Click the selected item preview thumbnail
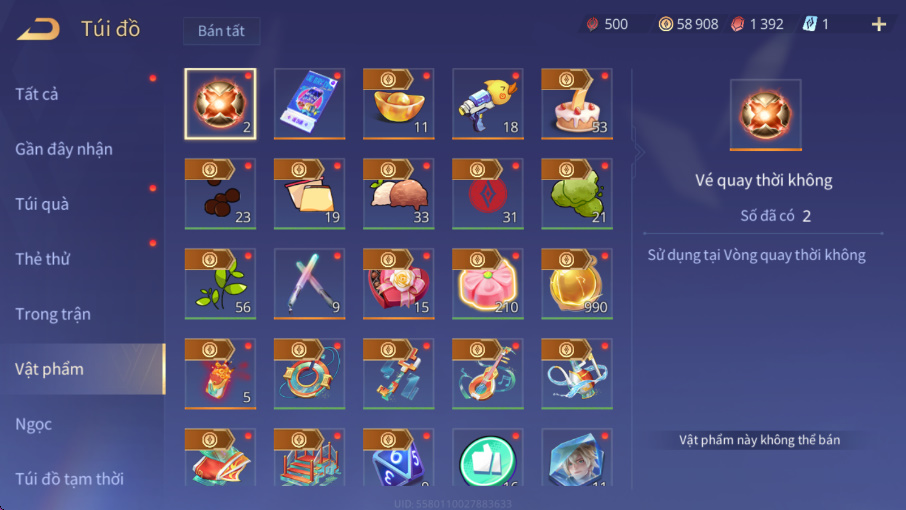 click(766, 115)
